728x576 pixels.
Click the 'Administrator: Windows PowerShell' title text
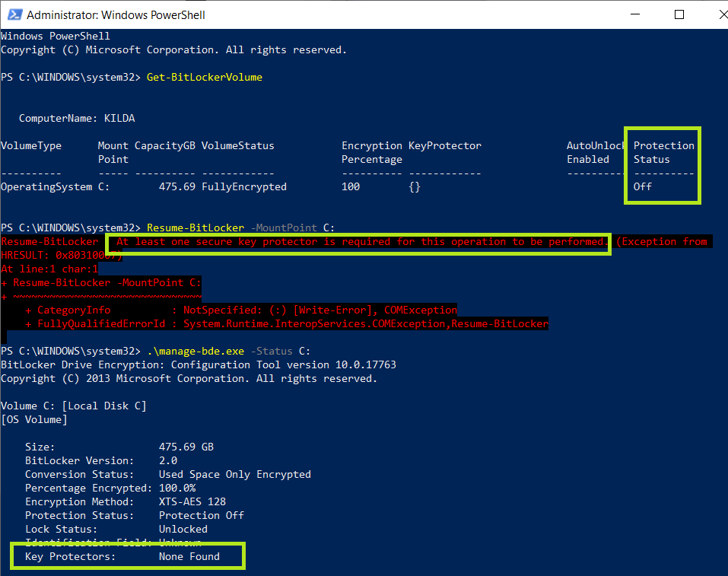click(x=116, y=15)
